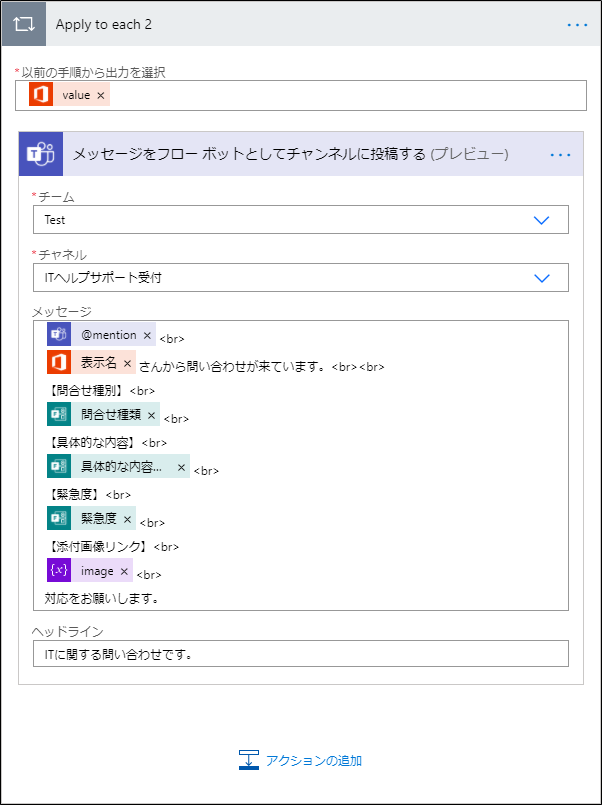Click the Teams icon in the action header
The image size is (602, 805).
41,154
